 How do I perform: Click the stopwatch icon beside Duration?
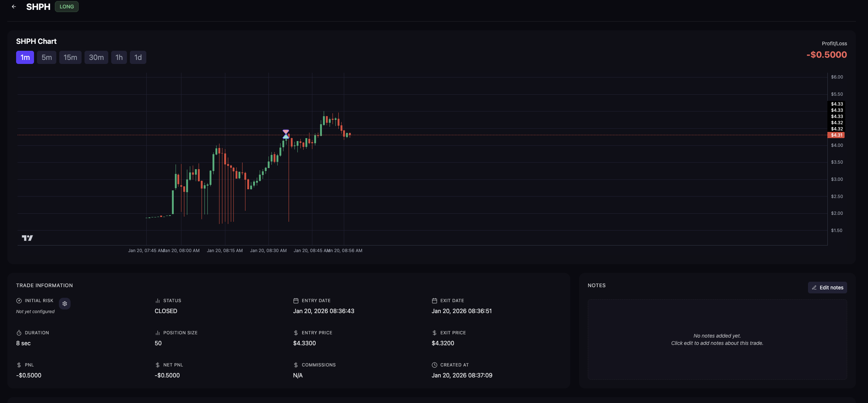pyautogui.click(x=19, y=333)
